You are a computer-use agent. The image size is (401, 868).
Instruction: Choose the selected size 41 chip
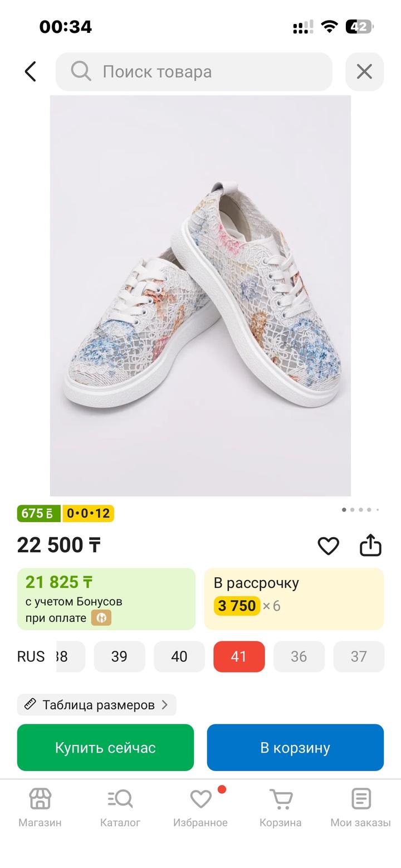click(x=239, y=656)
